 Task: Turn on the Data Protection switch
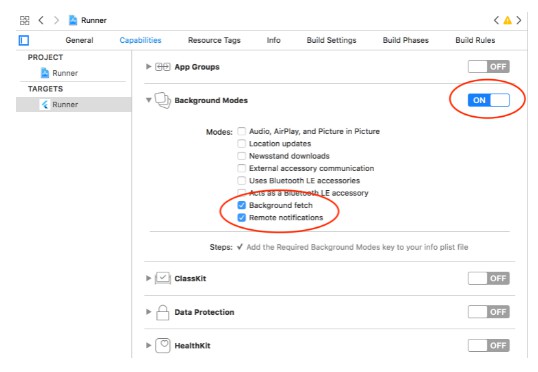[x=489, y=312]
